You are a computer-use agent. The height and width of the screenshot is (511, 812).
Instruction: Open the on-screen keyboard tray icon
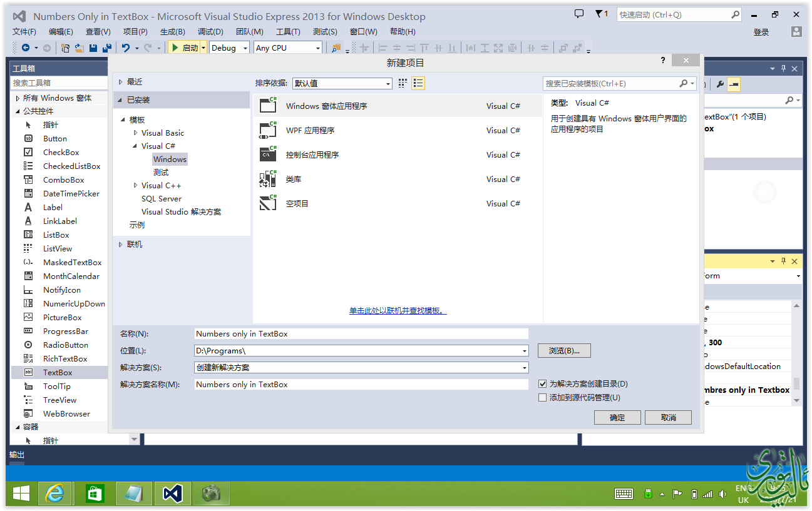point(624,494)
